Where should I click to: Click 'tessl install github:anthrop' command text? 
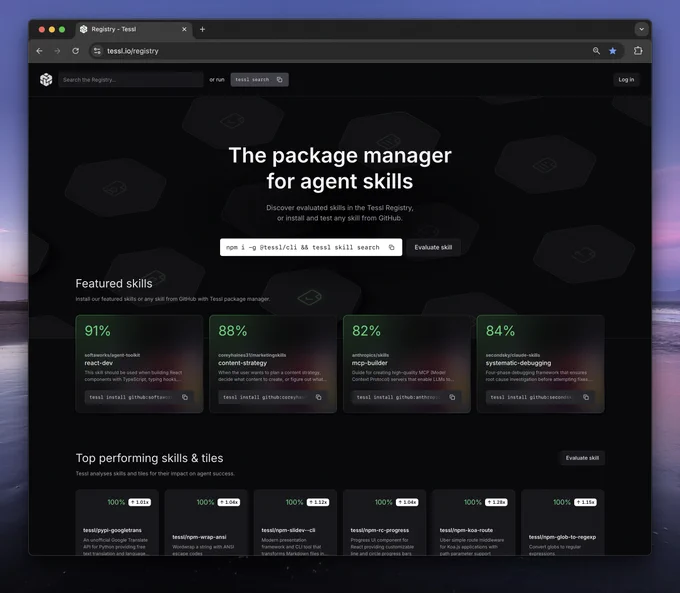coord(398,397)
